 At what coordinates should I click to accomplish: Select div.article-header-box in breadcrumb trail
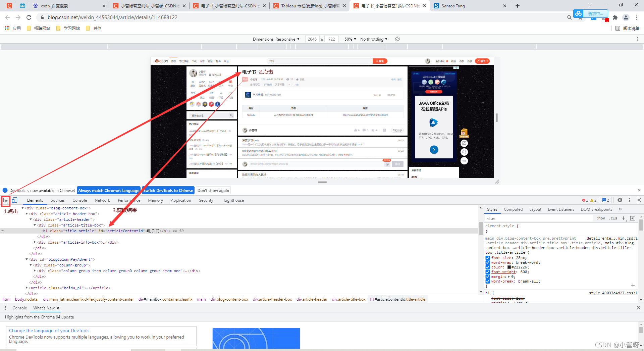272,299
